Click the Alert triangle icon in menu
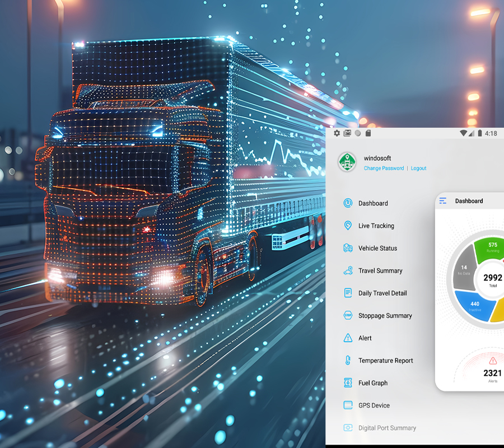504x448 pixels. point(348,338)
